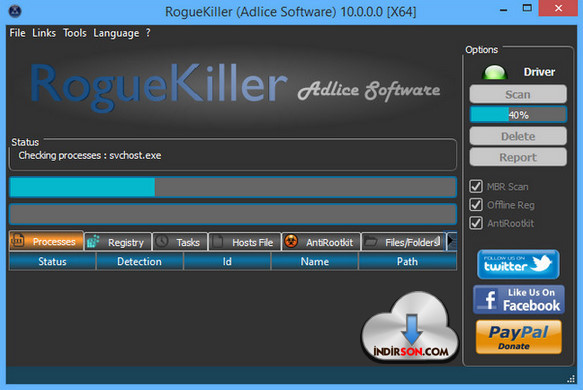583x390 pixels.
Task: Click the Delete button
Action: 518,136
